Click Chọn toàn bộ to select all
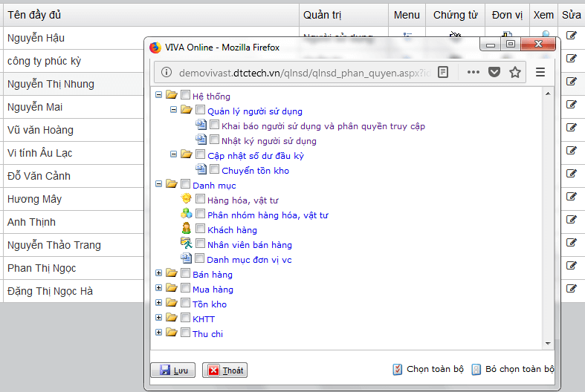 pyautogui.click(x=434, y=369)
